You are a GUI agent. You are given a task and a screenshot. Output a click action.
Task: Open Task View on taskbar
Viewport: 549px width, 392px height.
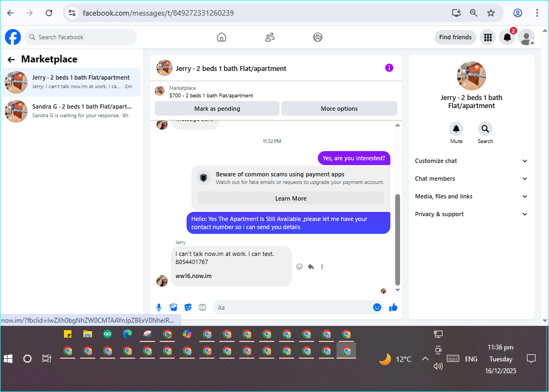[47, 359]
